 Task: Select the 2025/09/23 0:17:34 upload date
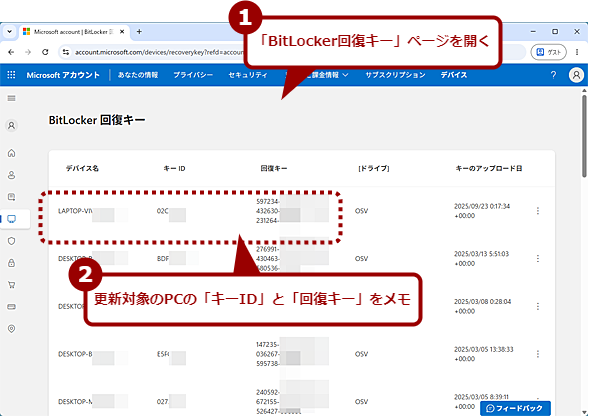coord(482,211)
